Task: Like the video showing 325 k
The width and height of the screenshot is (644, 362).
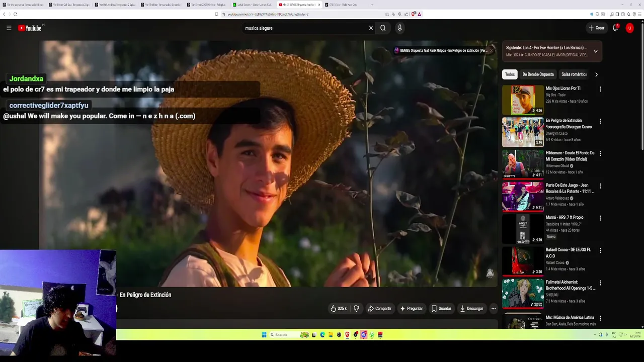Action: [x=339, y=309]
